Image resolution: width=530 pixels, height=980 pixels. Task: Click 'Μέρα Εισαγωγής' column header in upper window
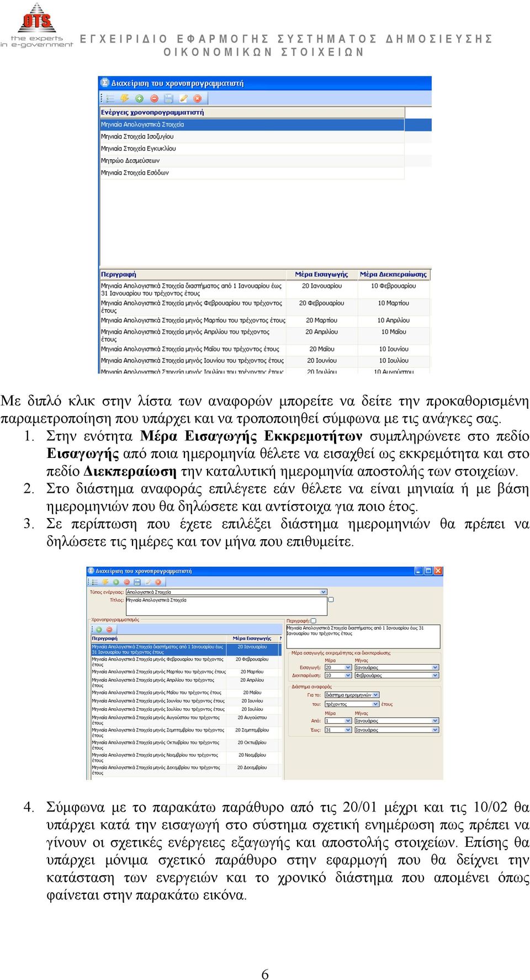tap(321, 274)
